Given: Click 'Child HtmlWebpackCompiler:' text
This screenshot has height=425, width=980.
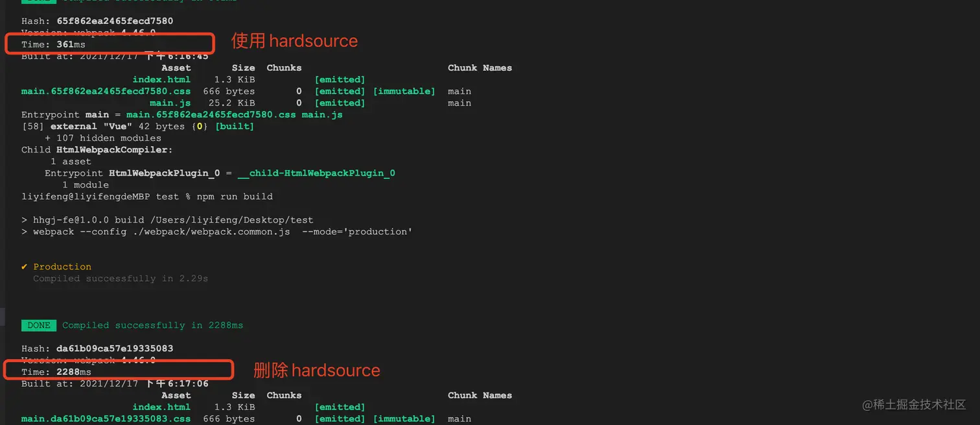Looking at the screenshot, I should click(97, 149).
